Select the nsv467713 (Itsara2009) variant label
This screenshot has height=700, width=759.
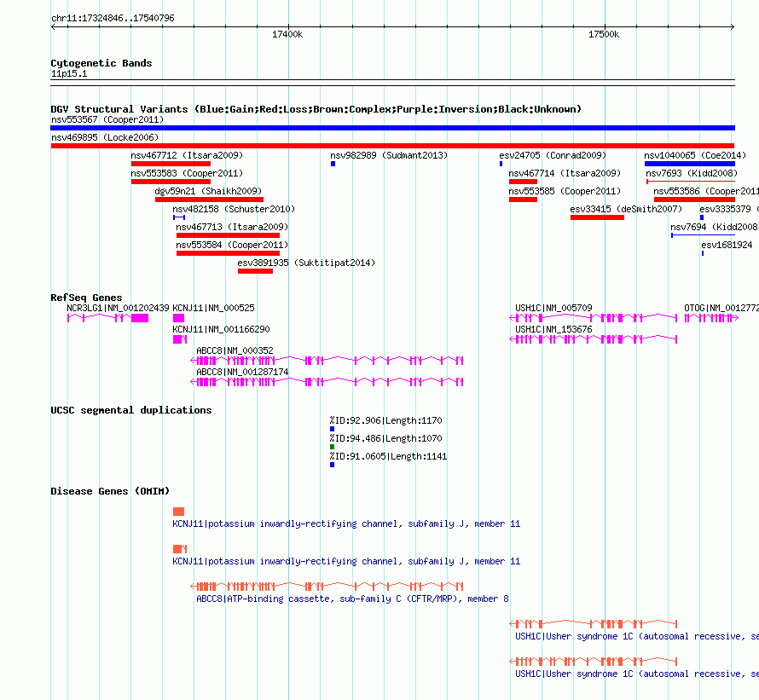[232, 227]
